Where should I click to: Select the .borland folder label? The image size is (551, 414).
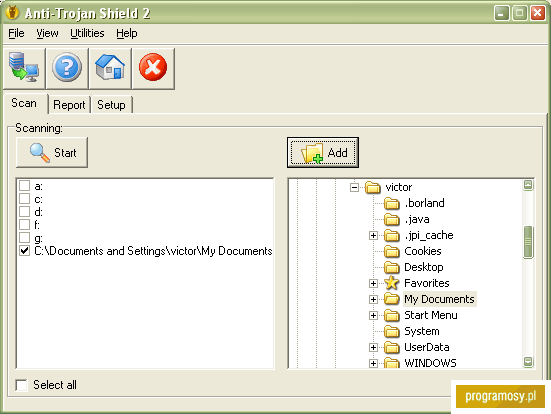424,203
